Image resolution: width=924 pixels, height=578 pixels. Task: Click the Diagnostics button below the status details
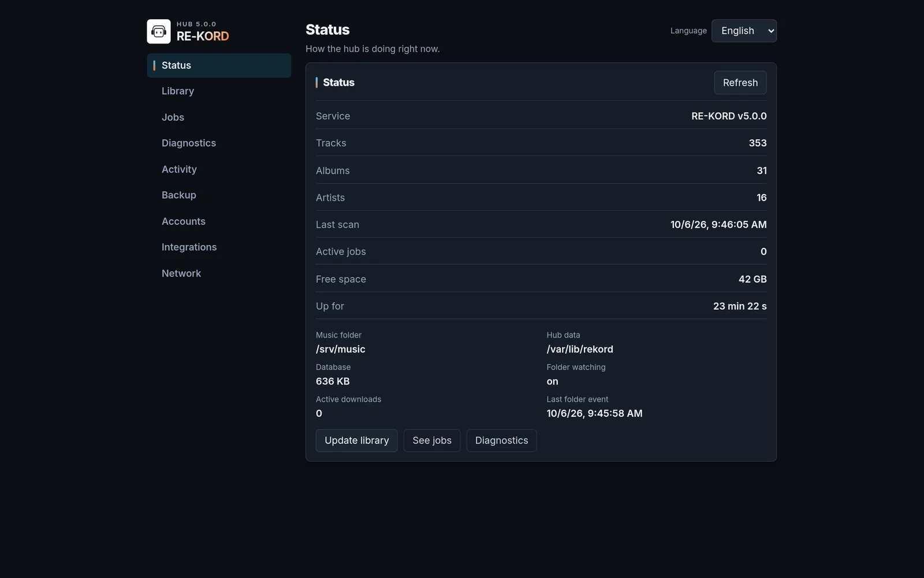click(501, 440)
